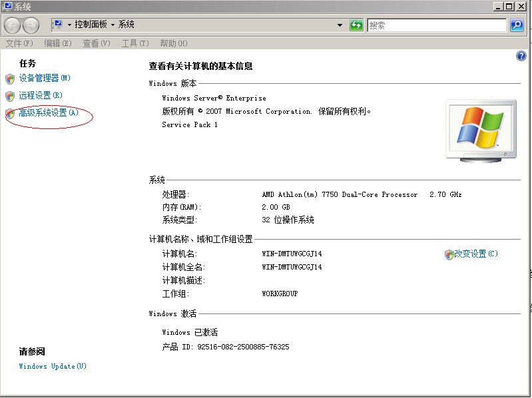Open 远程设置(R) link

(41, 95)
